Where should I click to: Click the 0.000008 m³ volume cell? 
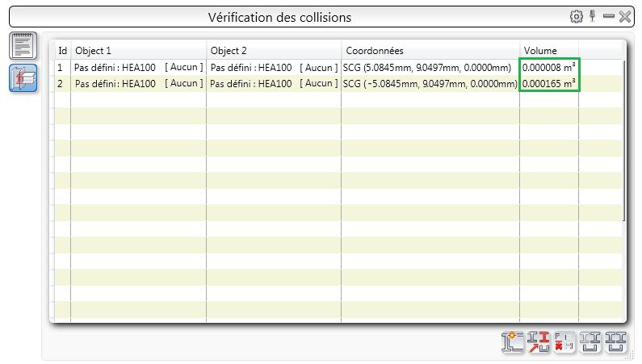549,67
